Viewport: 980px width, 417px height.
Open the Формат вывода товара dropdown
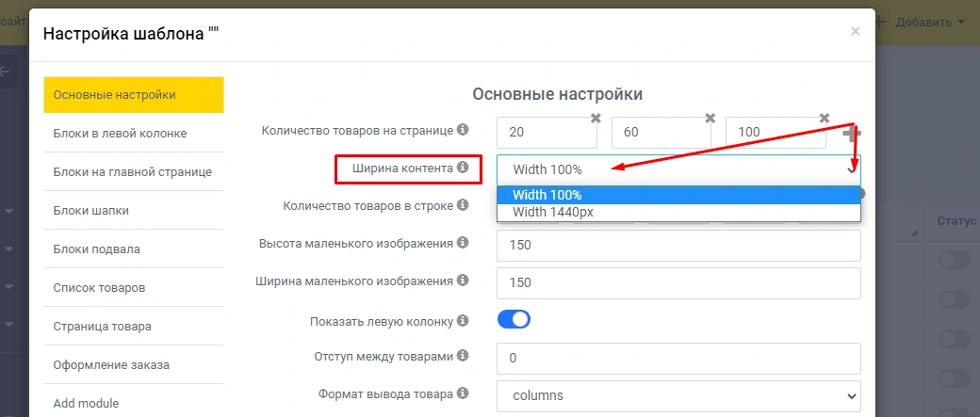678,395
